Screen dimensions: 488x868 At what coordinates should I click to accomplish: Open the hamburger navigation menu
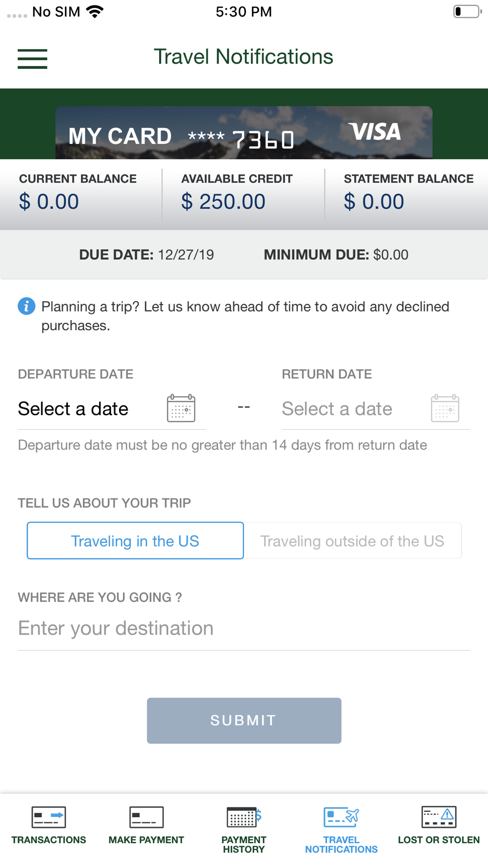pyautogui.click(x=32, y=59)
